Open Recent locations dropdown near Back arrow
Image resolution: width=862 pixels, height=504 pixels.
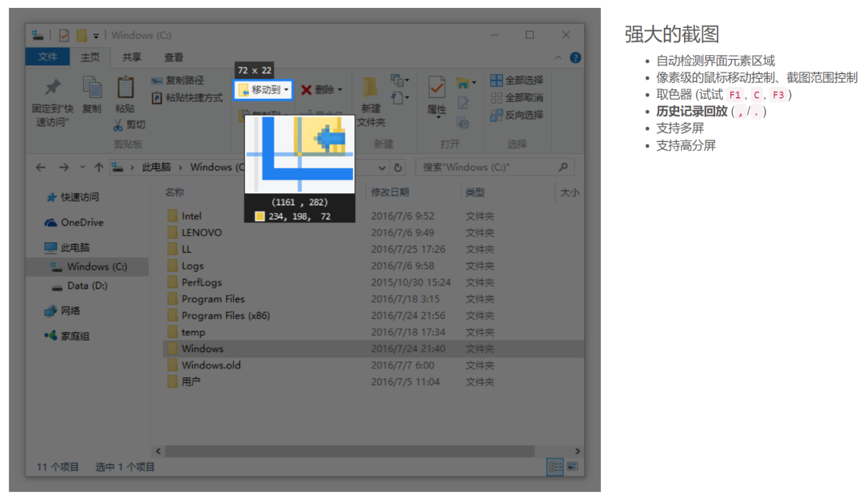click(82, 167)
